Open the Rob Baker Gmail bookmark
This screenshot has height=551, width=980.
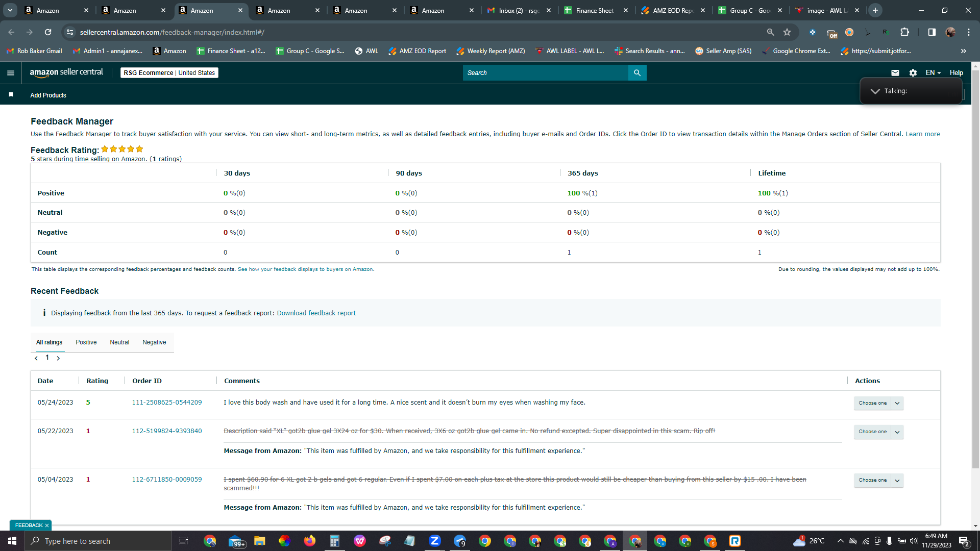point(34,51)
